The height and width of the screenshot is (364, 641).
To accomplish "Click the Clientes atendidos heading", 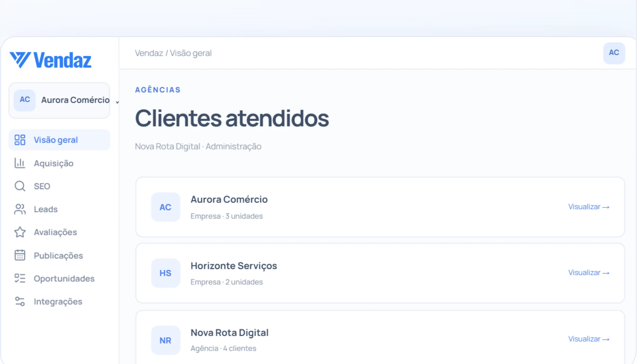I will click(x=232, y=118).
